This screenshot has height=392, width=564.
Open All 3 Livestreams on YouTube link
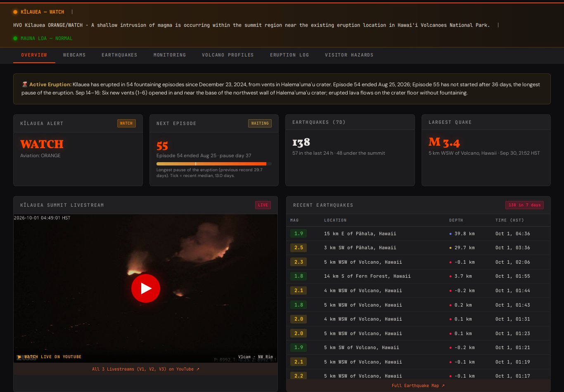[145, 369]
